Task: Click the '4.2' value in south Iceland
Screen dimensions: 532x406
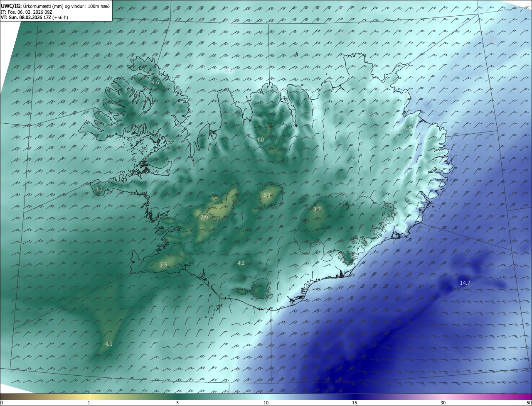Action: [241, 263]
